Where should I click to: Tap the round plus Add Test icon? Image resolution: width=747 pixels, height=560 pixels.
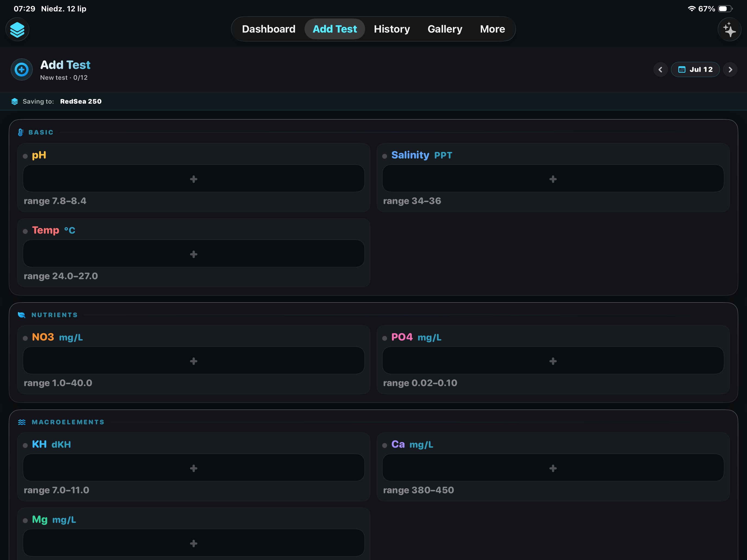[x=22, y=69]
